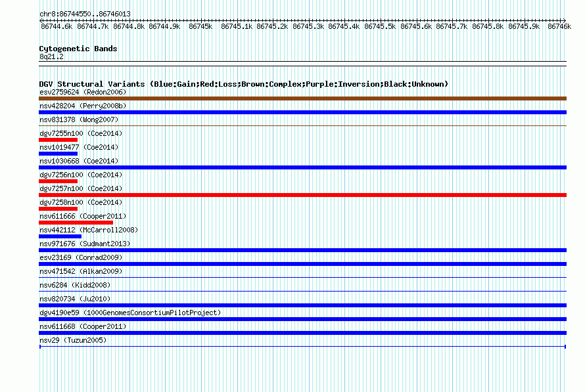Click the red nsv611666 loss bar
The image size is (585, 392).
click(x=76, y=223)
